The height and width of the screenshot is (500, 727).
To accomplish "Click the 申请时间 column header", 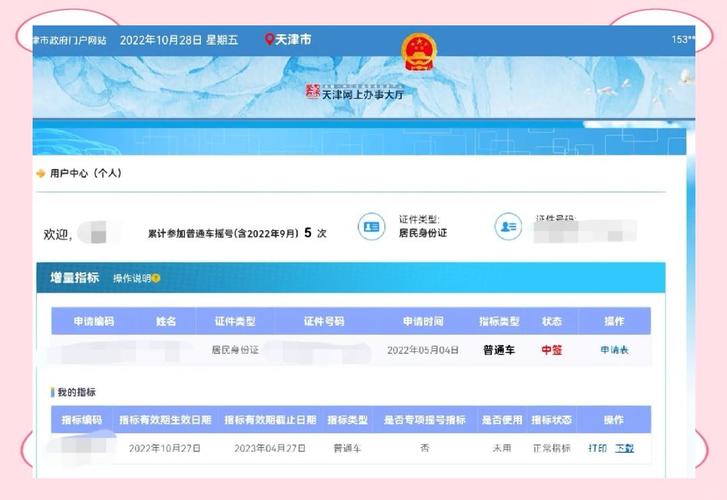I will pyautogui.click(x=423, y=321).
